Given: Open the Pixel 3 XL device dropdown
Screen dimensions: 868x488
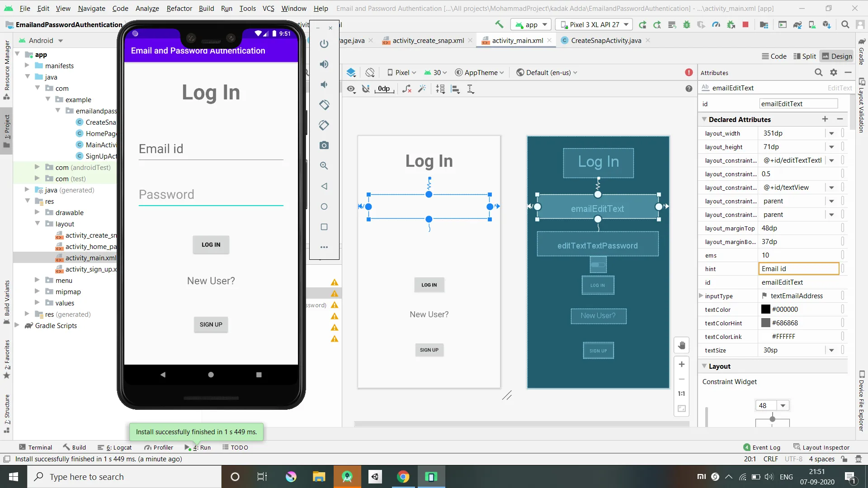Looking at the screenshot, I should (x=594, y=25).
